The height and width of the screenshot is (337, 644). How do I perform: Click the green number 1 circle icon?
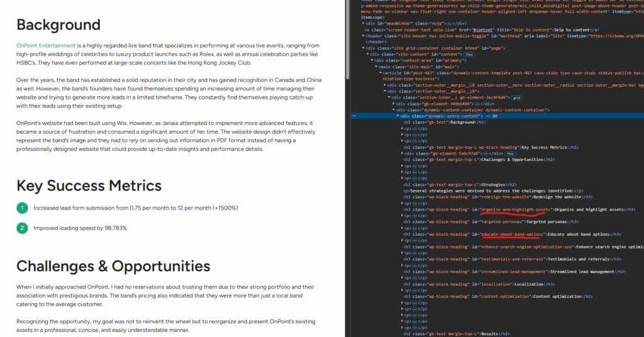(23, 208)
